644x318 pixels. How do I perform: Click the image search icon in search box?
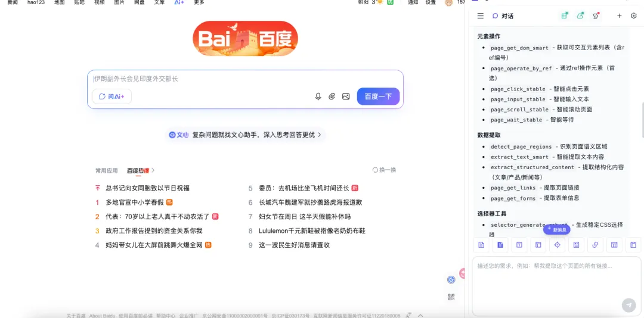[x=346, y=96]
